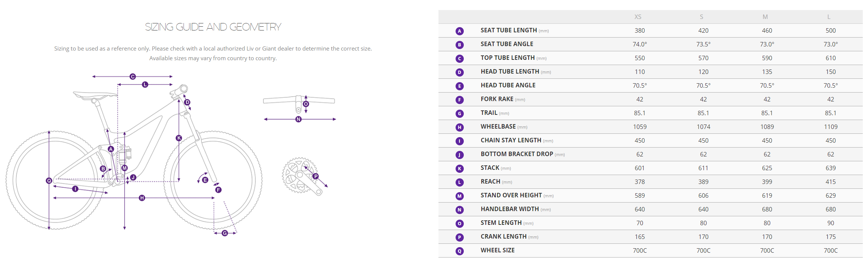This screenshot has width=868, height=262.
Task: Click the Crank Length value for size L
Action: click(830, 237)
